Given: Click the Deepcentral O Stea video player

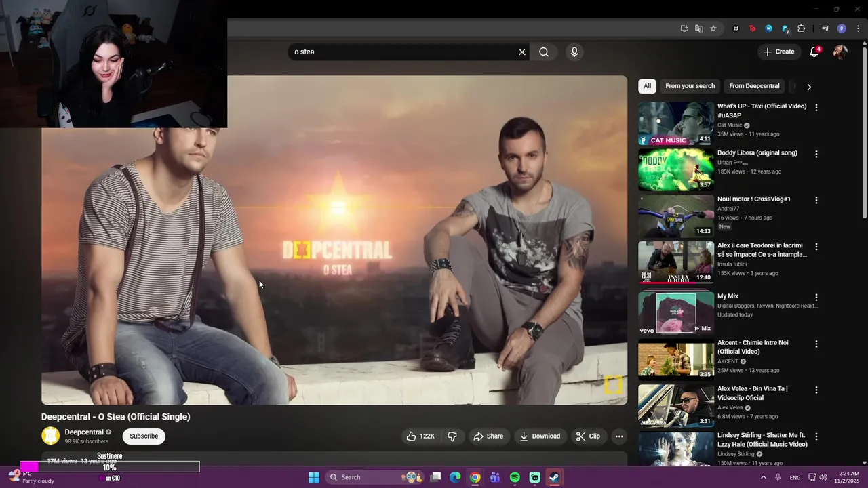Looking at the screenshot, I should pyautogui.click(x=334, y=240).
